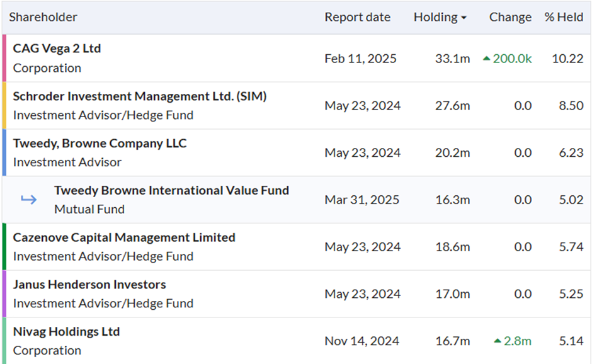Click the pink color bar beside CAG Vega 2 Ltd
This screenshot has width=592, height=364.
(x=4, y=58)
